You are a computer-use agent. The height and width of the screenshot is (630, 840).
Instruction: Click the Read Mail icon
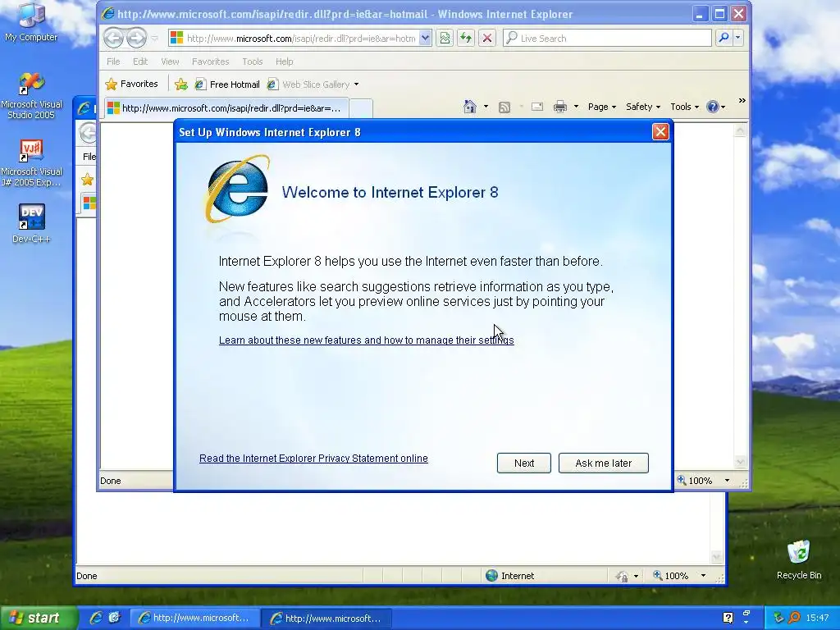[x=537, y=107]
